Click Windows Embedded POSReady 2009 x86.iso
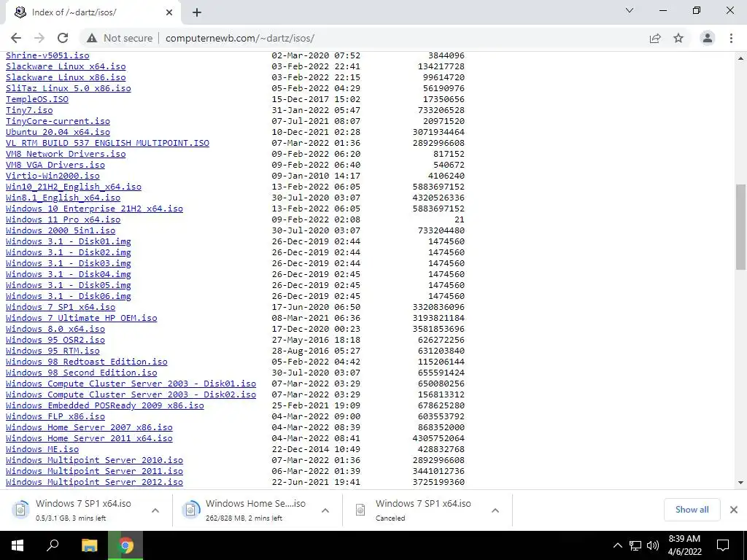Screen dimensions: 747x560 point(105,405)
